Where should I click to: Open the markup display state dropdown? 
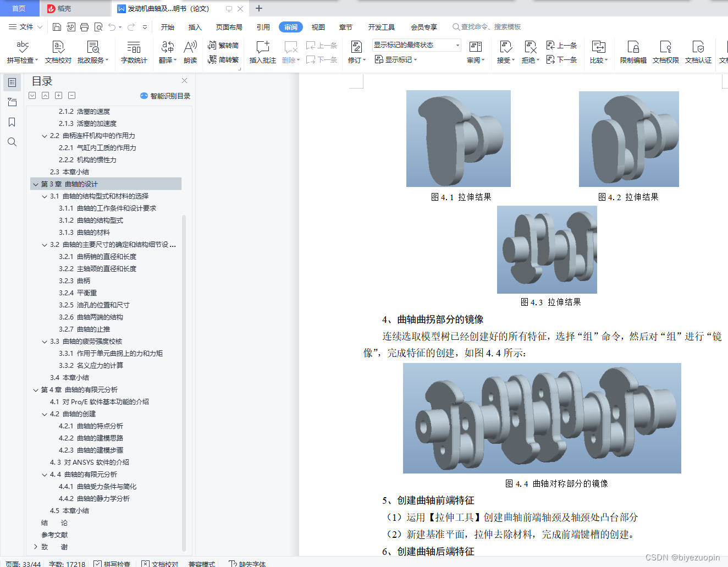416,45
